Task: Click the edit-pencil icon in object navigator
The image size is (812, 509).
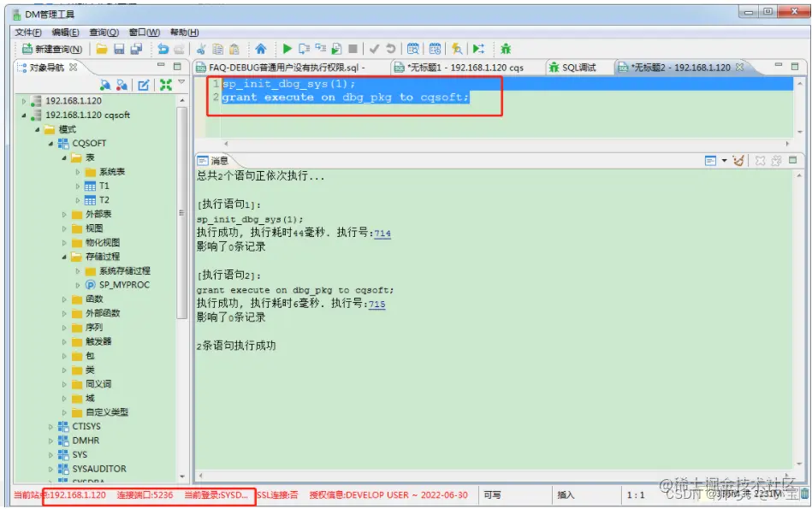Action: (144, 85)
